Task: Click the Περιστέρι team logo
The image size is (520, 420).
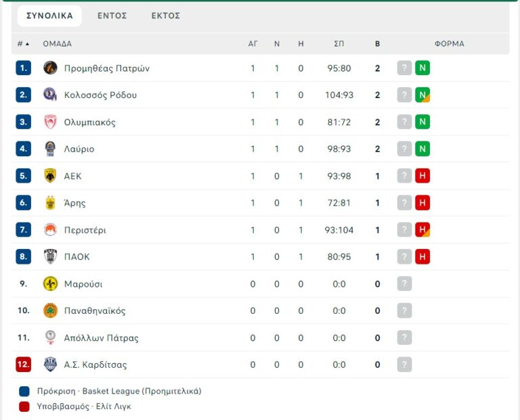Action: [x=50, y=230]
